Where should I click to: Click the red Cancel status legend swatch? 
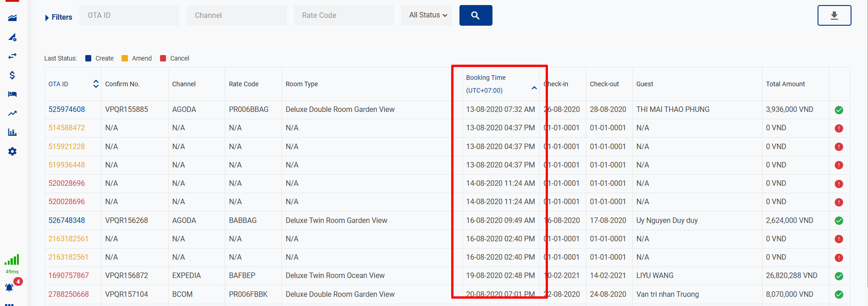[x=163, y=58]
